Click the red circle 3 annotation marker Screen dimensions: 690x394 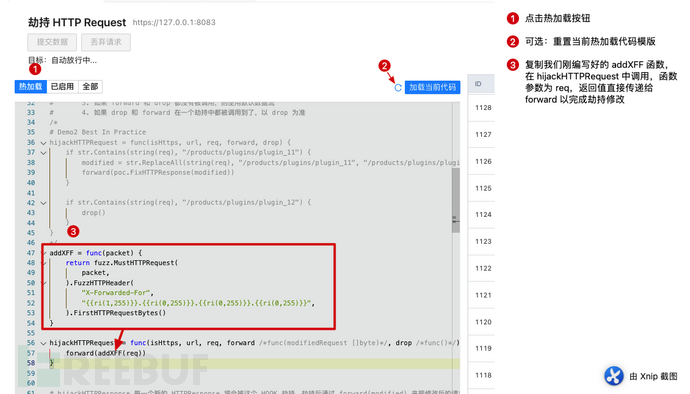point(73,231)
